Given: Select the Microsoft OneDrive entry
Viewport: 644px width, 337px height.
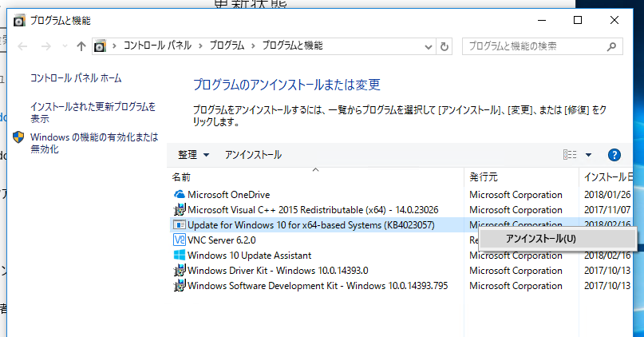Looking at the screenshot, I should pyautogui.click(x=228, y=195).
